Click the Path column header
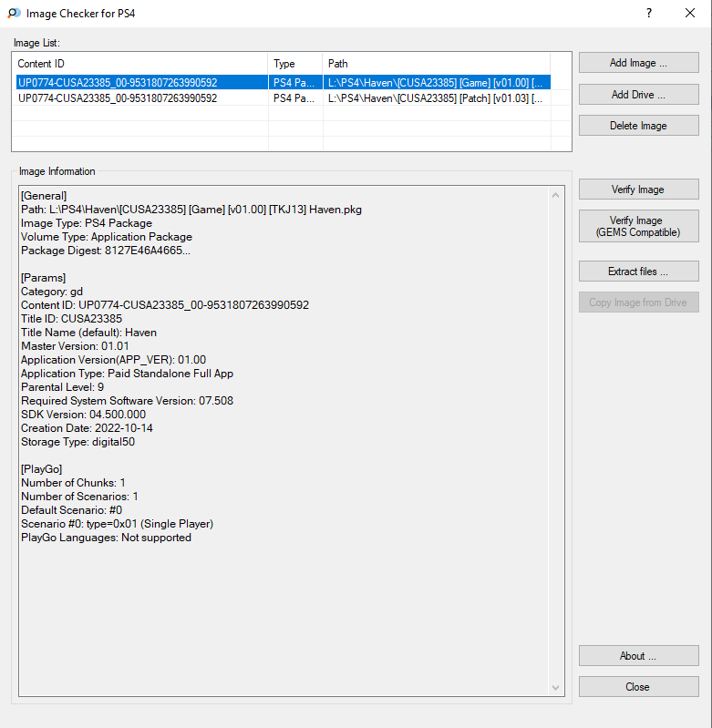The height and width of the screenshot is (728, 712). [436, 64]
